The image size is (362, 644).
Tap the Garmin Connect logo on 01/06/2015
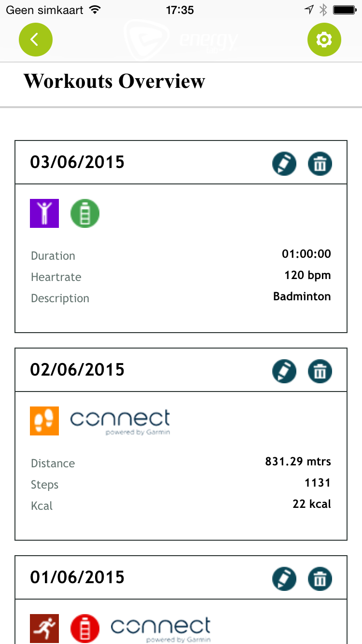pyautogui.click(x=161, y=629)
